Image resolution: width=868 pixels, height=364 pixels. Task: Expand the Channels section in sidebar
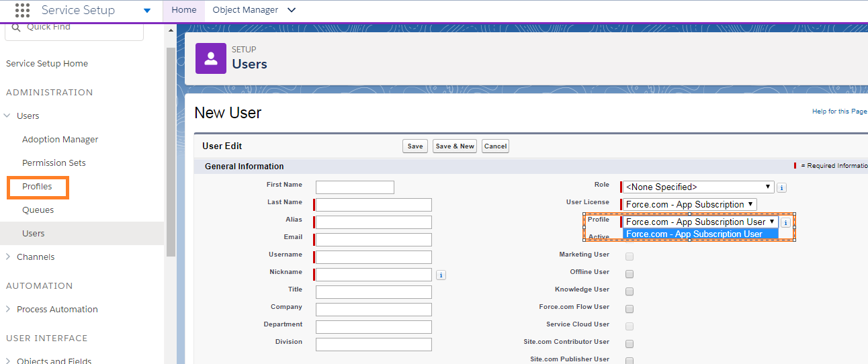click(x=8, y=257)
